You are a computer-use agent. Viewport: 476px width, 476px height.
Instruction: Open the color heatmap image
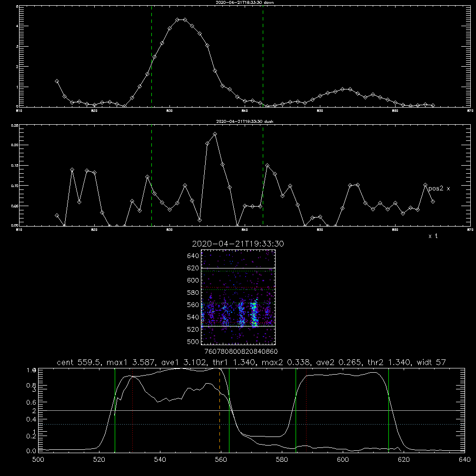(238, 297)
